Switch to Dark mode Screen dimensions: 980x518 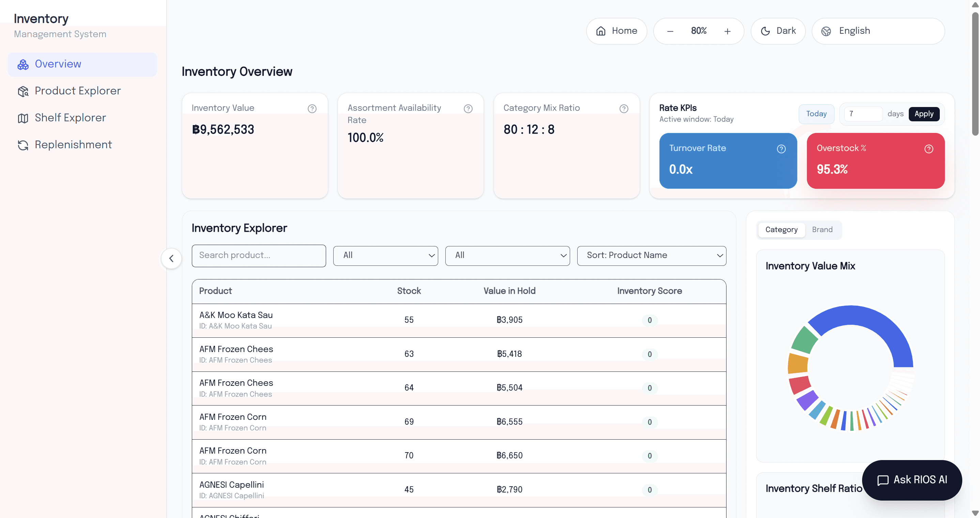coord(778,31)
